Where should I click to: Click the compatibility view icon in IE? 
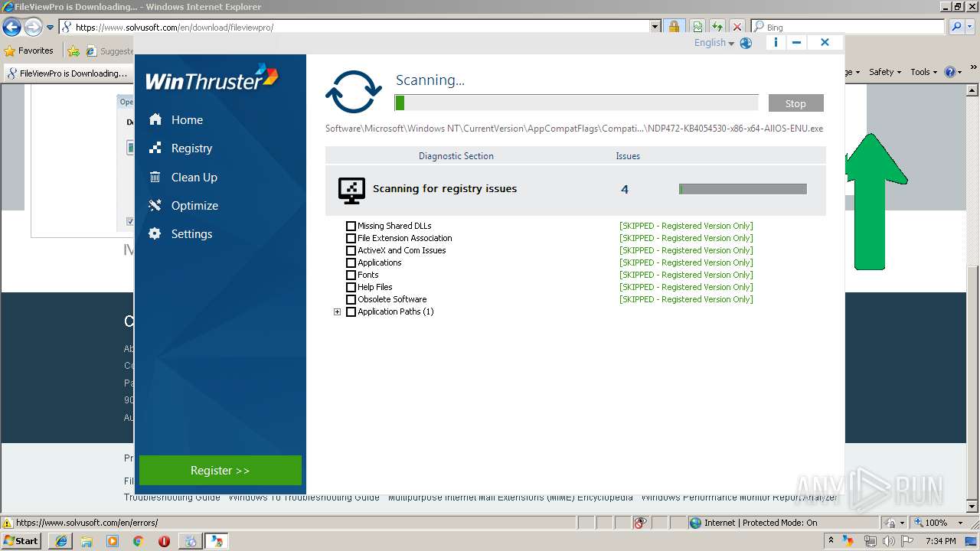[x=697, y=27]
